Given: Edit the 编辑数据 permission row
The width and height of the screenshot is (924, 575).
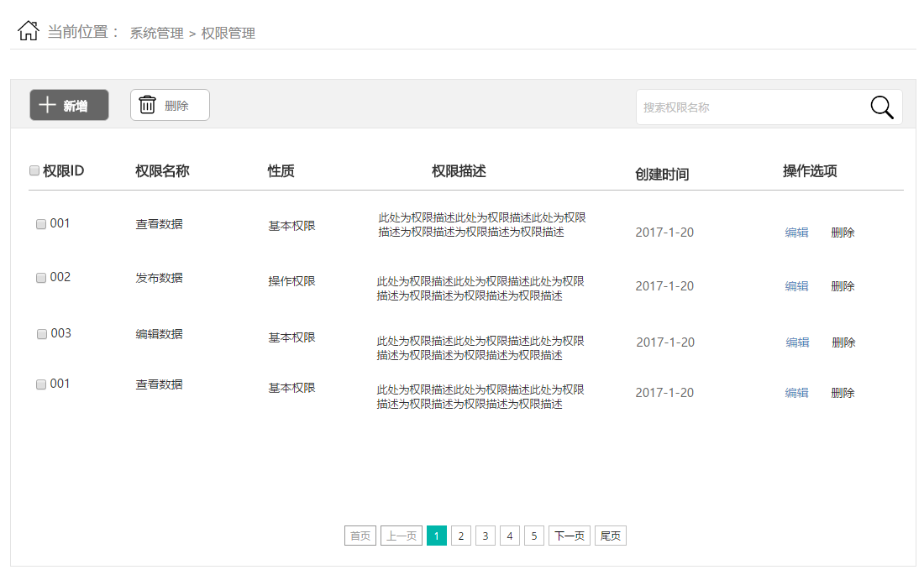Looking at the screenshot, I should click(797, 342).
